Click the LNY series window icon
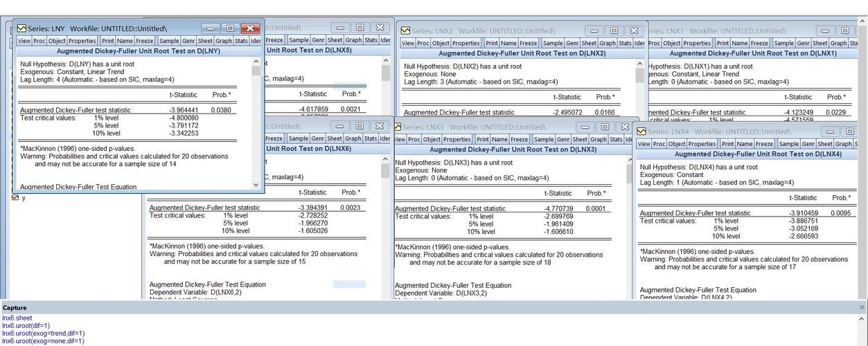This screenshot has height=346, width=868. tap(21, 28)
